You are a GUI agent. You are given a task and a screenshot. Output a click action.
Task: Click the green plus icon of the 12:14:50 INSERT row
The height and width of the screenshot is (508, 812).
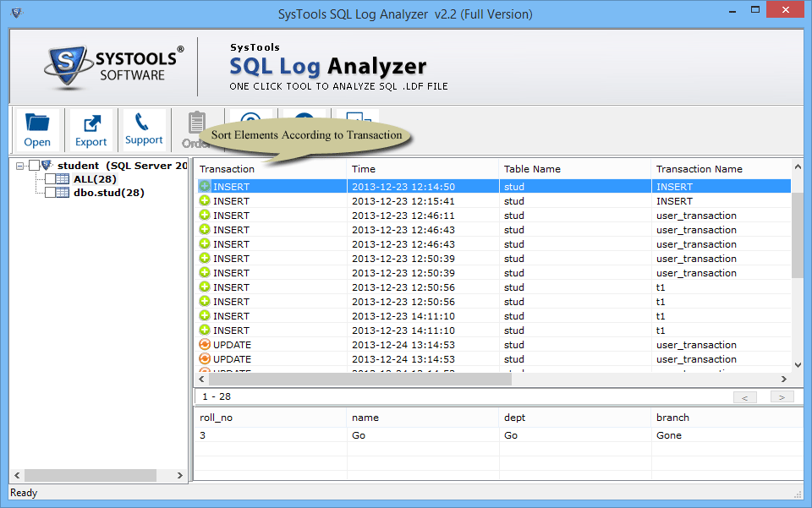tap(205, 186)
